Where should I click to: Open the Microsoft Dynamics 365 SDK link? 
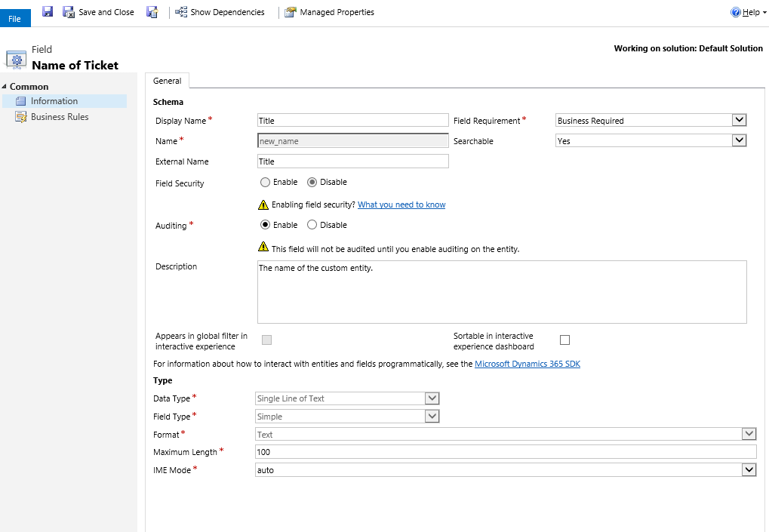pos(528,364)
